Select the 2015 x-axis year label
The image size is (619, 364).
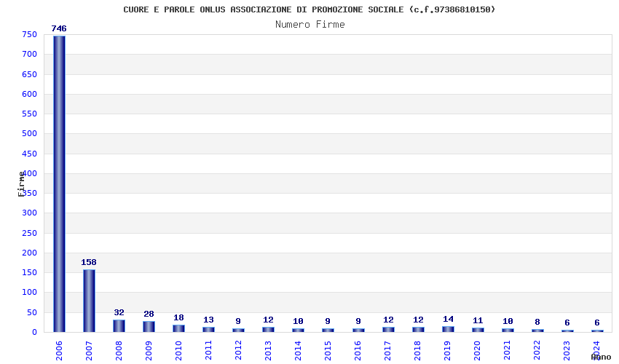(x=328, y=351)
